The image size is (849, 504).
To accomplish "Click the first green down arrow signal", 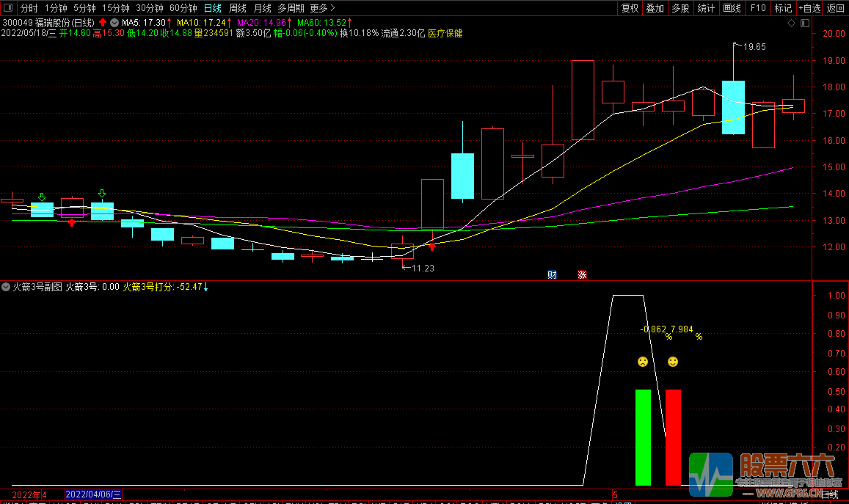I will (42, 197).
